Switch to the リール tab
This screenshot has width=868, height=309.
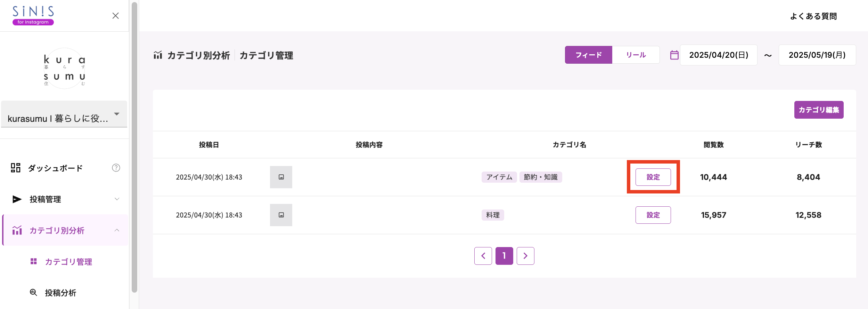(636, 55)
